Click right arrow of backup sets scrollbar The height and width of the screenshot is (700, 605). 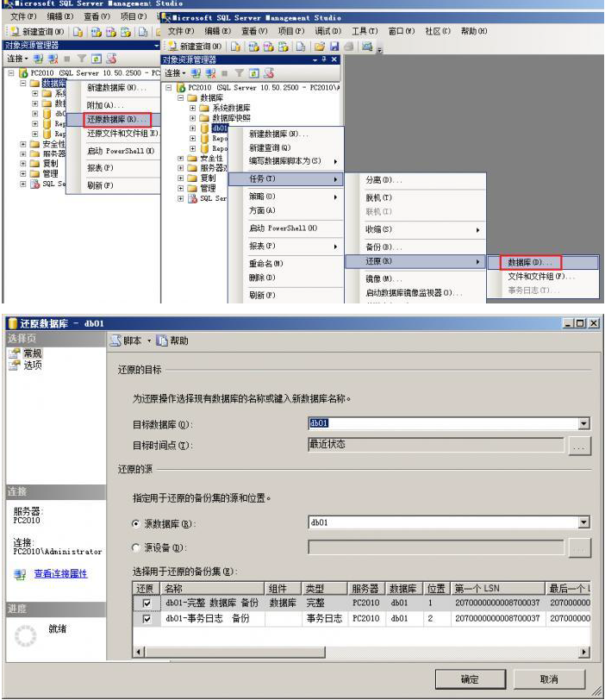584,653
